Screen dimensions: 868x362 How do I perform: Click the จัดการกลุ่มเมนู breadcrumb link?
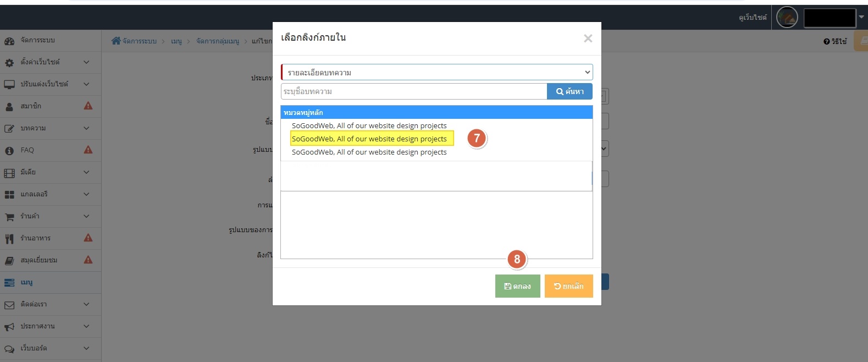[x=218, y=41]
